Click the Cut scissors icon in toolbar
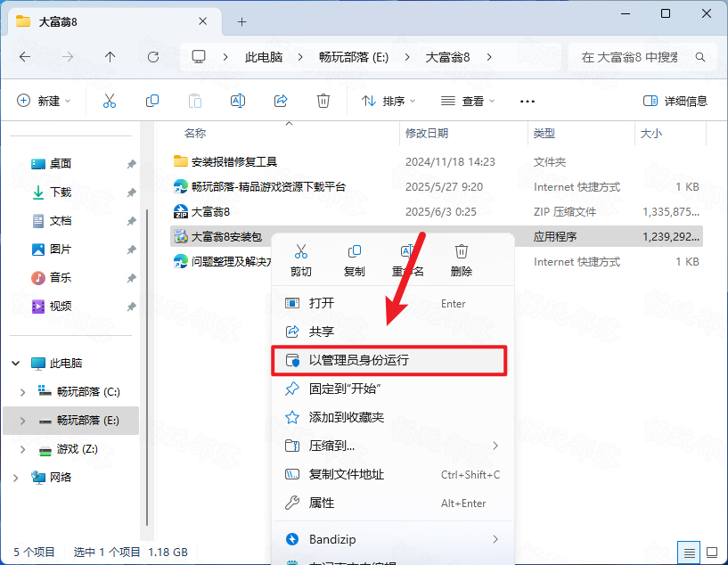Image resolution: width=728 pixels, height=565 pixels. click(x=110, y=101)
